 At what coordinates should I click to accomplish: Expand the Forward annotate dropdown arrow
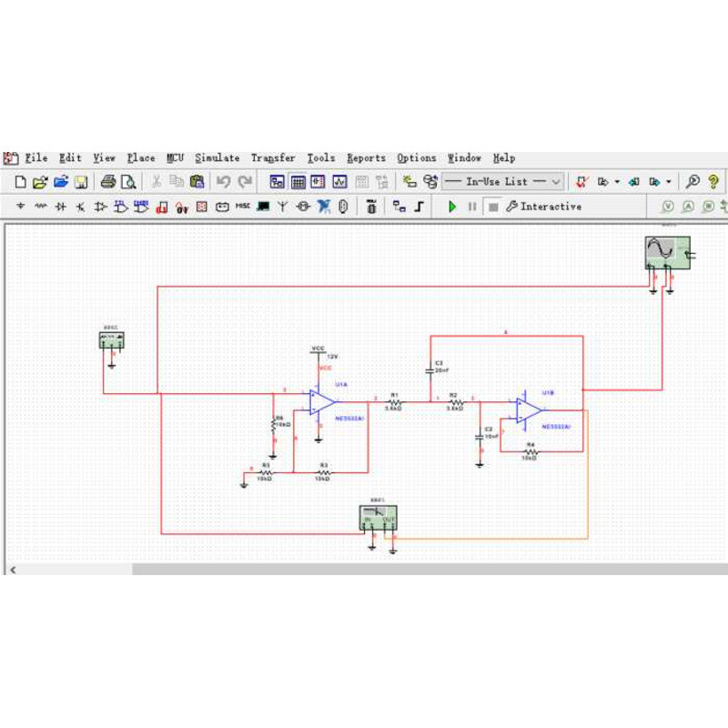click(669, 181)
